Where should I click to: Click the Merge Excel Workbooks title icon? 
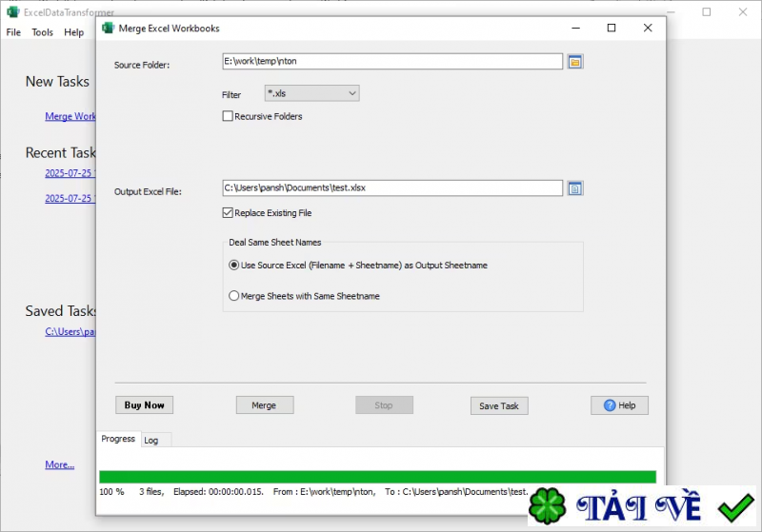(108, 29)
